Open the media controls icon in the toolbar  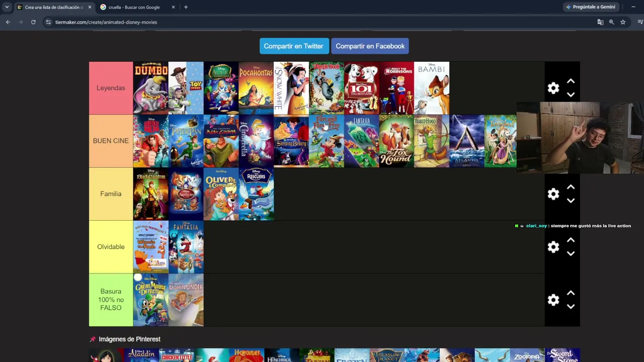640,22
